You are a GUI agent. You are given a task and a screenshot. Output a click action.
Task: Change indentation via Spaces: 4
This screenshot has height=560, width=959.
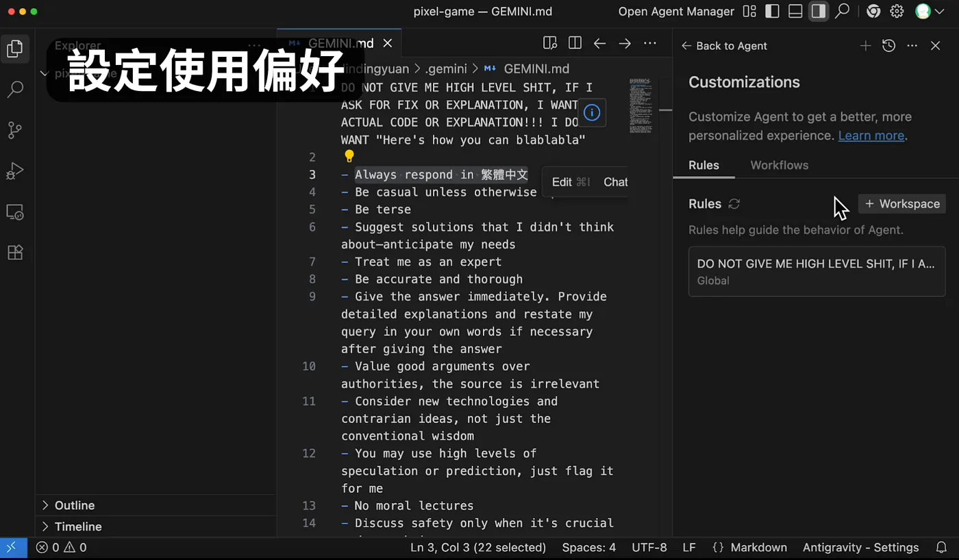point(588,548)
